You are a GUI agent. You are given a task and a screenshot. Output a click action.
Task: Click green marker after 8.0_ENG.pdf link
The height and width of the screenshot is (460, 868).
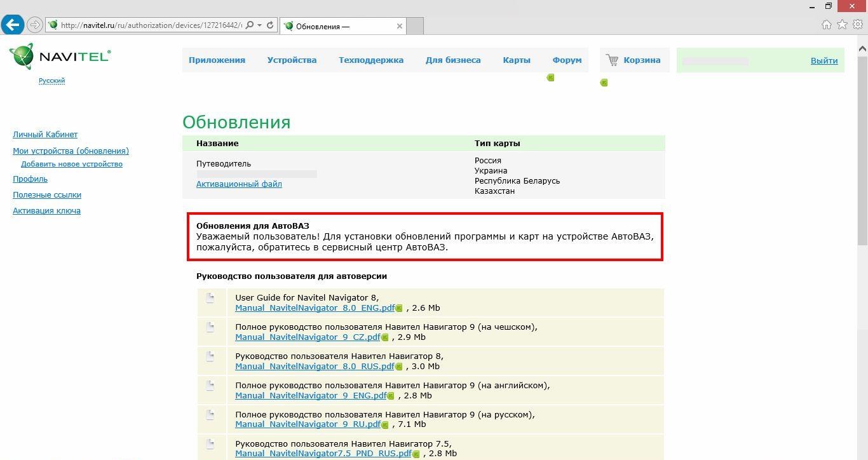click(x=399, y=309)
